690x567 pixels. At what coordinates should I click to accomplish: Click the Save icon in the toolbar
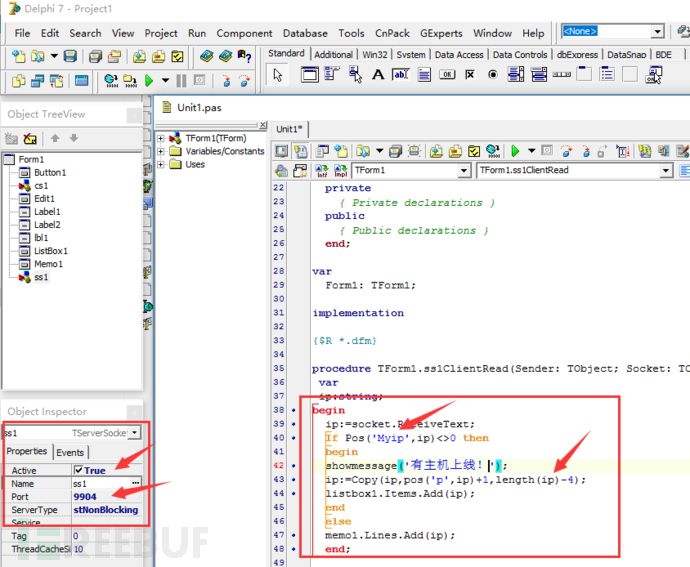pyautogui.click(x=70, y=56)
